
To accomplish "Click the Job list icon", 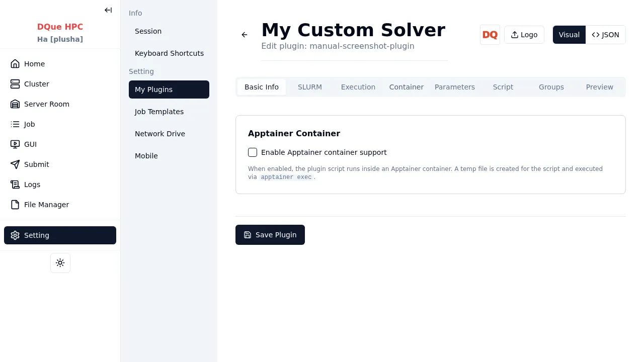I will 15,124.
